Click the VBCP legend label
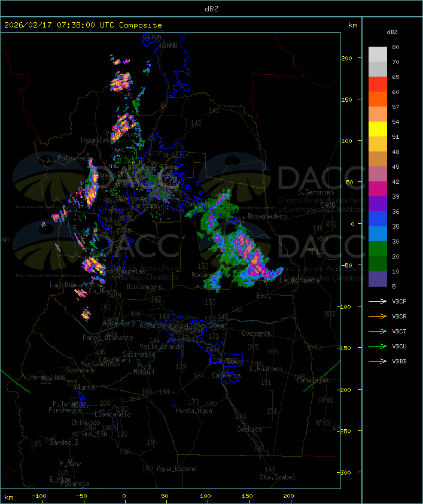 [x=399, y=302]
